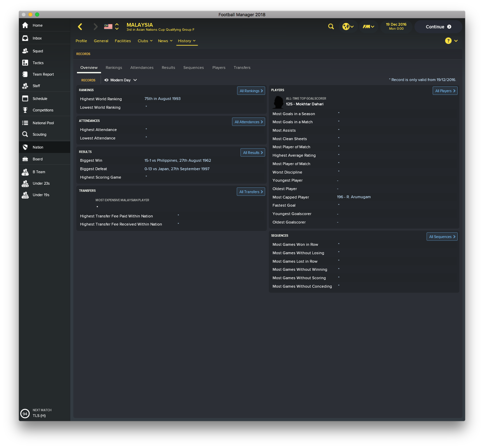The height and width of the screenshot is (448, 484).
Task: Open All Sequences
Action: pos(442,237)
